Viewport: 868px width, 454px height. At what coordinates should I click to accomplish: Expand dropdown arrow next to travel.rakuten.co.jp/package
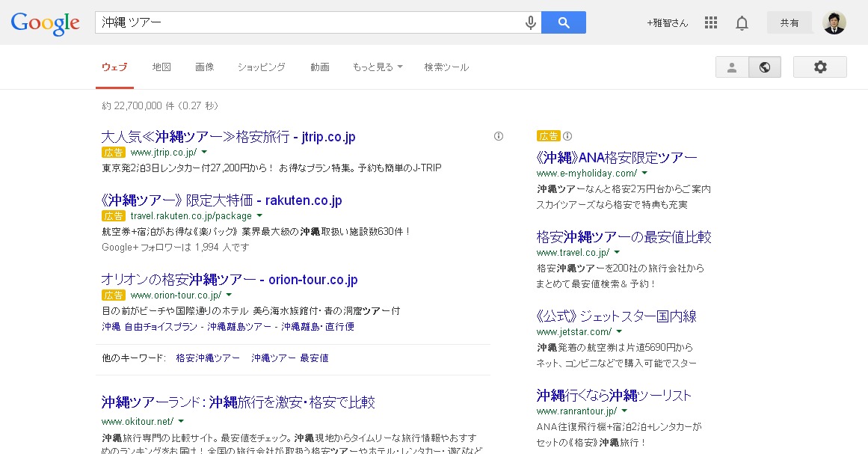pos(259,216)
